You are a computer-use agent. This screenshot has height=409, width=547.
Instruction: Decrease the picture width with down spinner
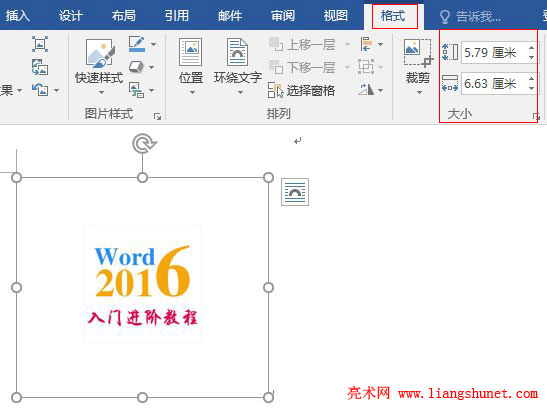pos(531,88)
